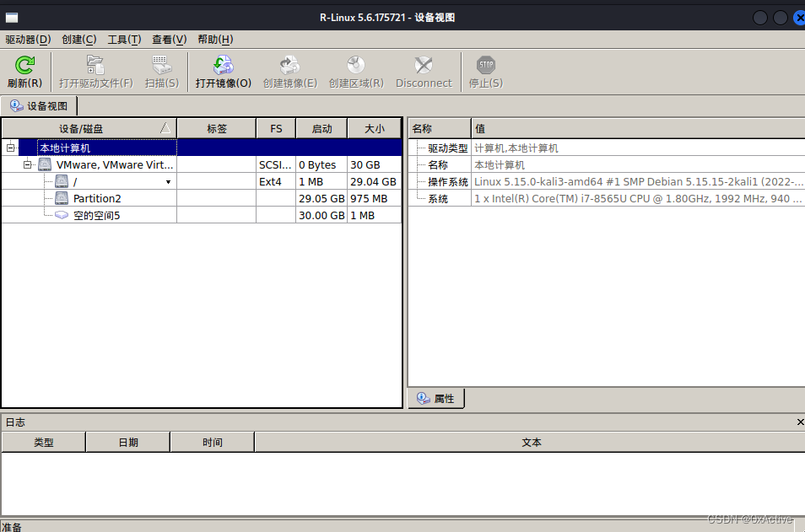Click the 准备 status bar text
The width and height of the screenshot is (805, 532).
pos(12,527)
